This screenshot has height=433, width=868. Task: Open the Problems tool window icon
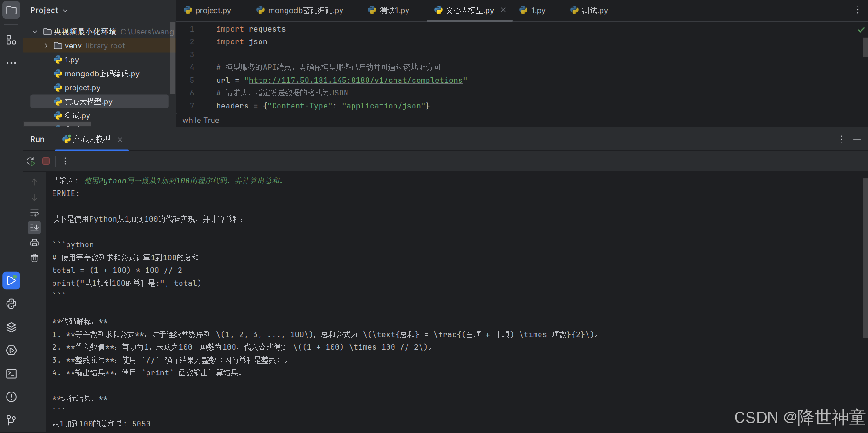tap(11, 397)
